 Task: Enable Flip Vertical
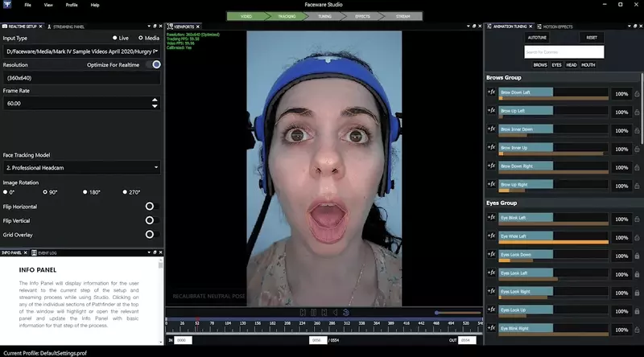point(152,221)
